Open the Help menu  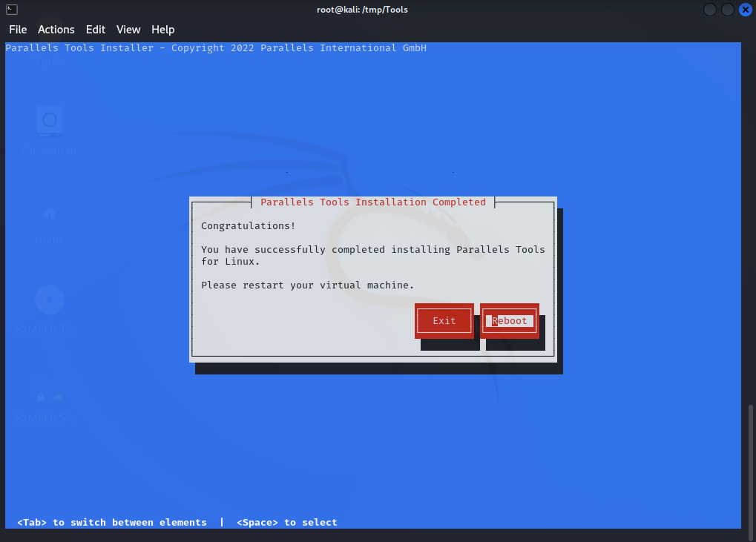pos(163,30)
